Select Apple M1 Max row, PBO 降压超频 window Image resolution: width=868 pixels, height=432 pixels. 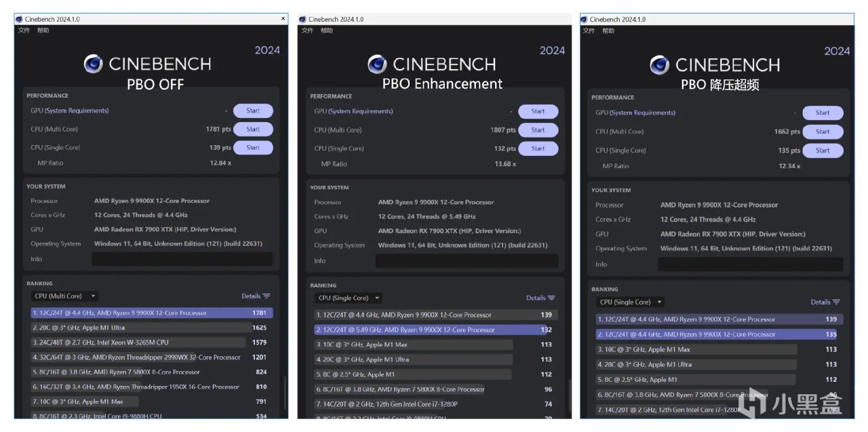click(x=719, y=349)
